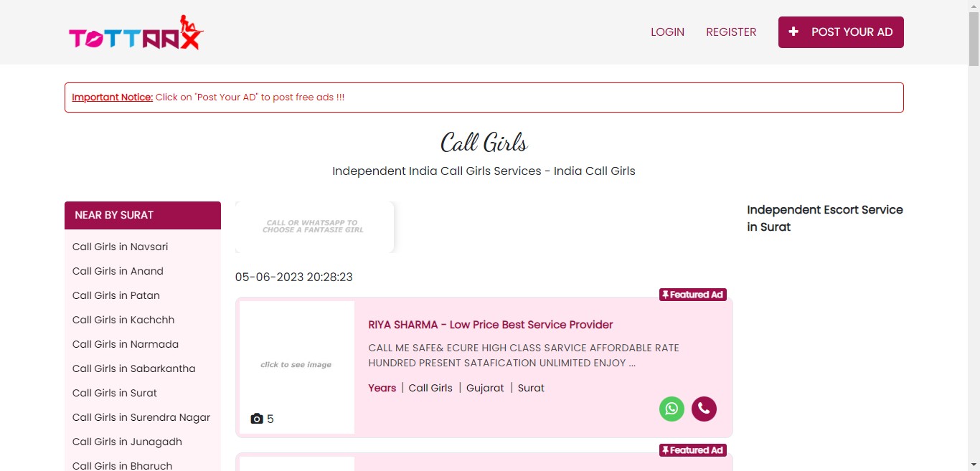Click the Tottaax site logo
This screenshot has height=471, width=980.
136,33
